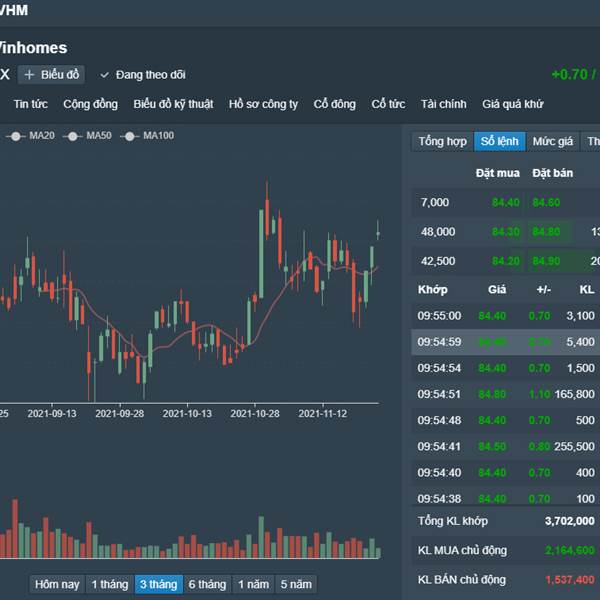Select the 5 năm time range
The image size is (600, 600).
tap(296, 584)
